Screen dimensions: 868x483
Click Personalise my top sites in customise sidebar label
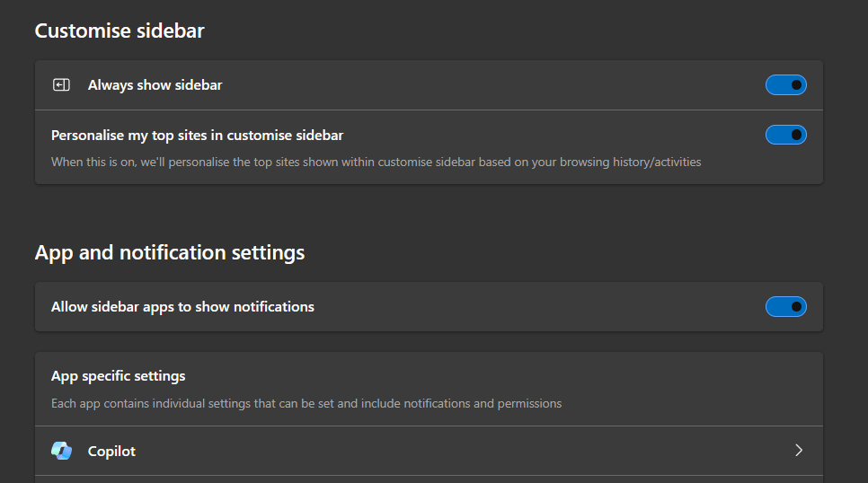[197, 136]
